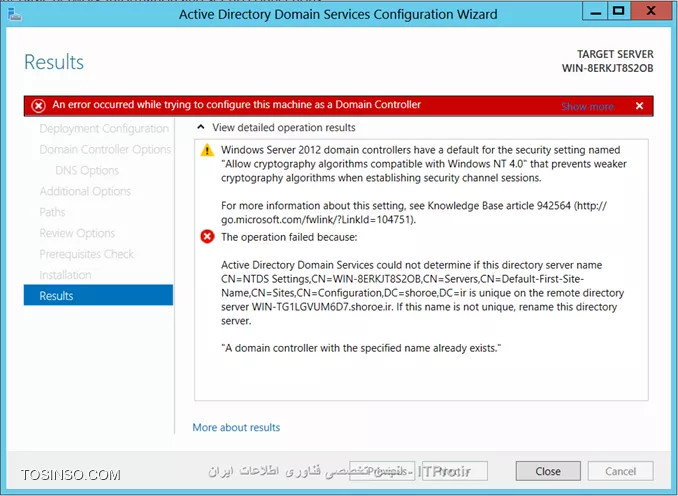Select Paths in the sidebar
The height and width of the screenshot is (496, 678).
pos(52,212)
